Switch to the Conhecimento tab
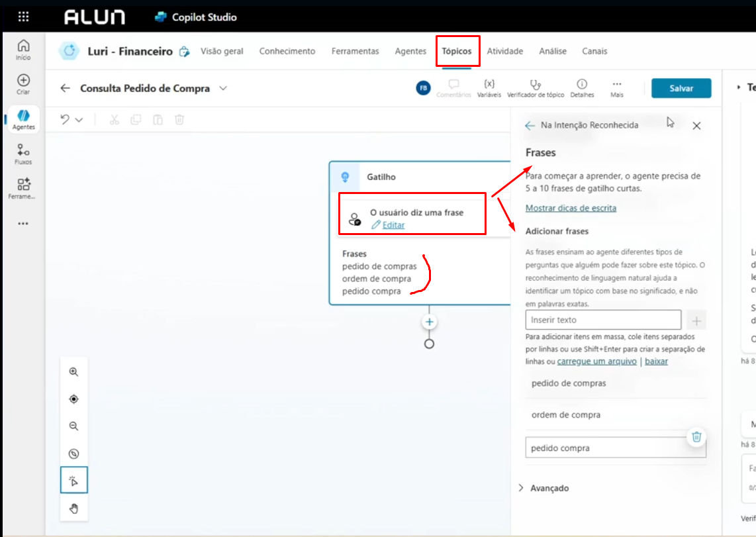This screenshot has width=756, height=537. tap(287, 50)
